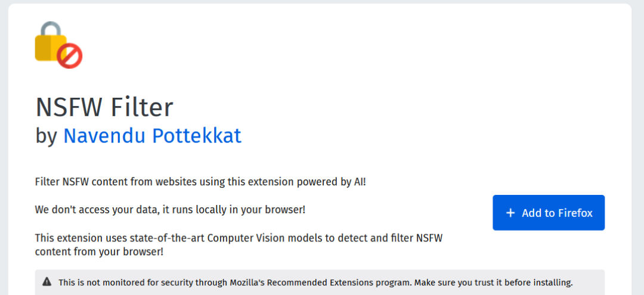Click the NSFW Filter title heading

point(104,107)
